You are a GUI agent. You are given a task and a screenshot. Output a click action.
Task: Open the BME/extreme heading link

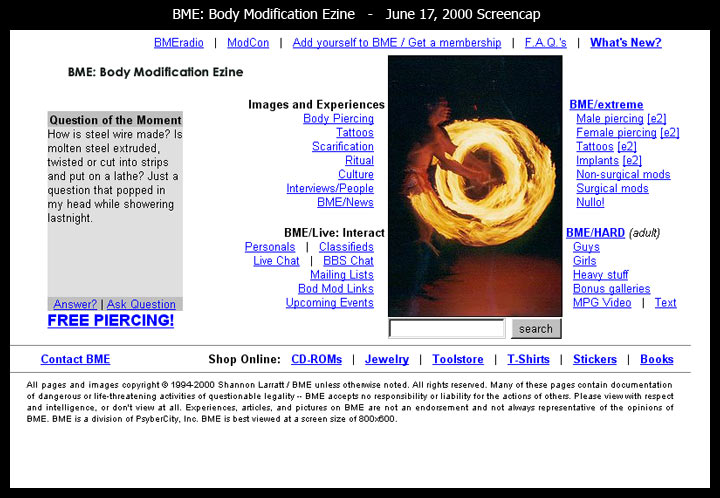tap(606, 105)
